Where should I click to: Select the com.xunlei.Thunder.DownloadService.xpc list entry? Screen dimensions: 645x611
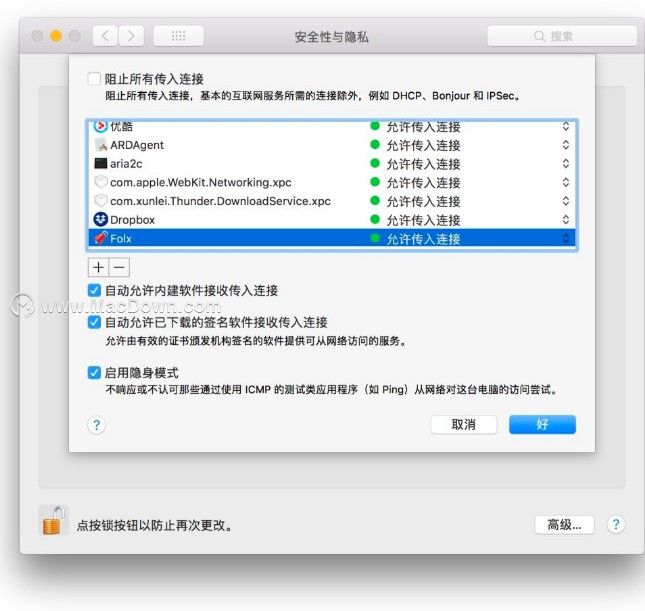pos(332,201)
